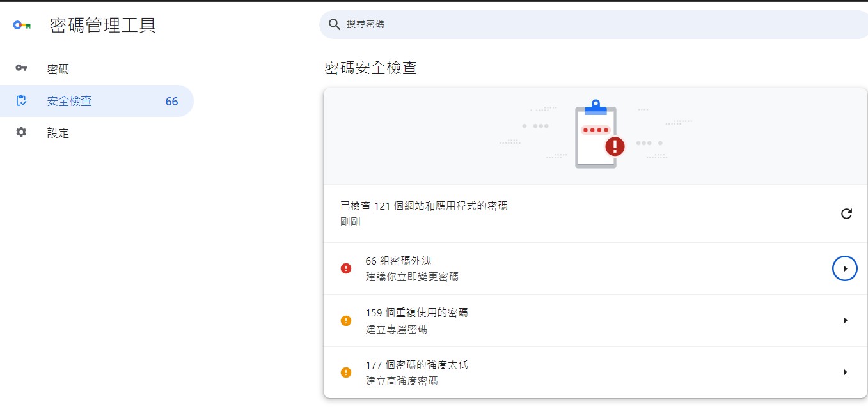The height and width of the screenshot is (407, 868).
Task: Click the clipboard icon beside 安全檢查
Action: point(21,100)
